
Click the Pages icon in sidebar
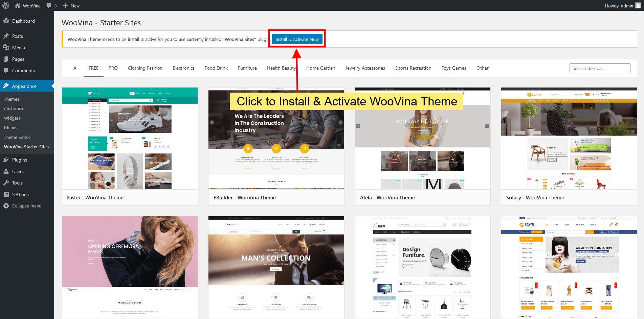[x=6, y=59]
